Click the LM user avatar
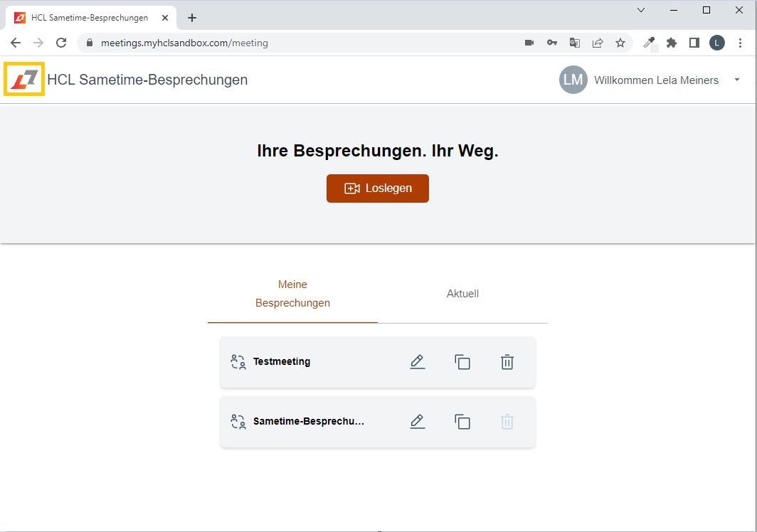757x532 pixels. [573, 80]
